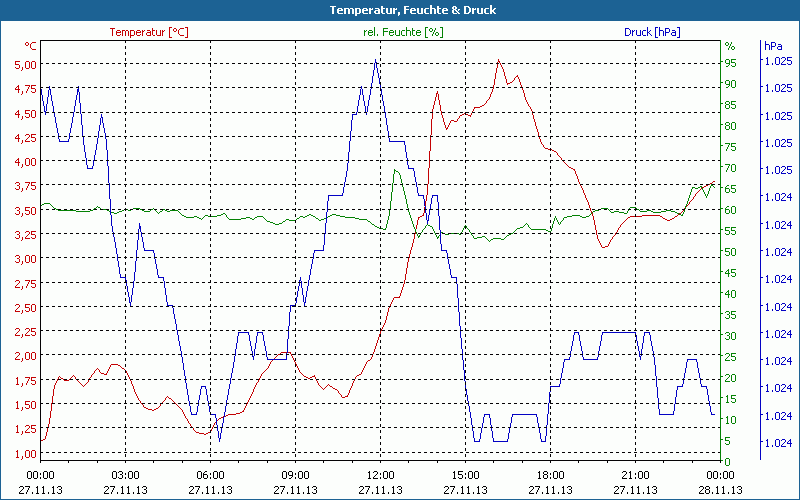Screen dimensions: 800x500
Task: Select the blue 'Druck [hPa]' legend label
Action: [x=652, y=32]
